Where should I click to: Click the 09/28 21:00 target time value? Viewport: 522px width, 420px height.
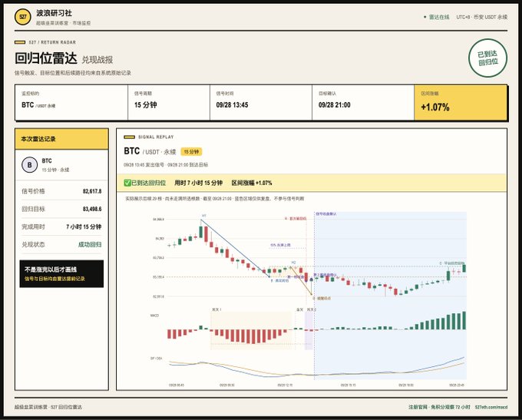coord(334,105)
